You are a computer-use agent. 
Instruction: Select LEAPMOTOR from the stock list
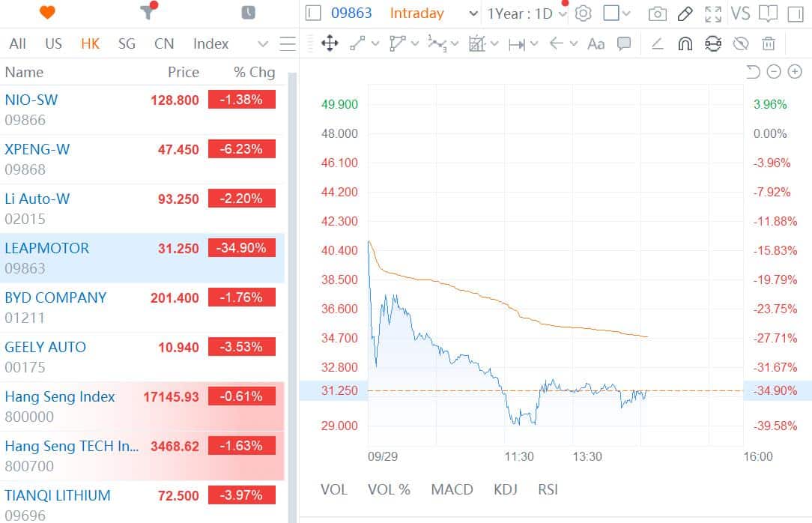click(46, 248)
